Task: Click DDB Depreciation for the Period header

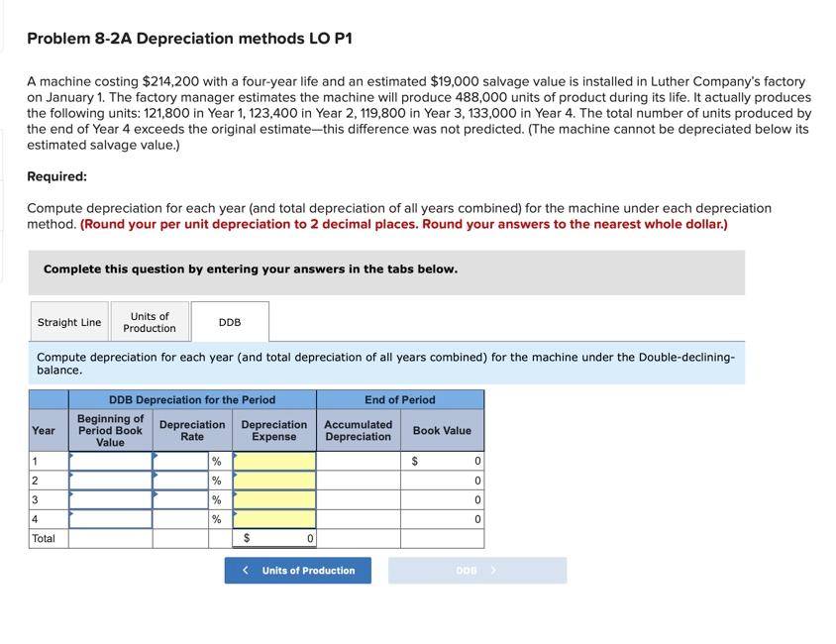Action: pyautogui.click(x=192, y=399)
